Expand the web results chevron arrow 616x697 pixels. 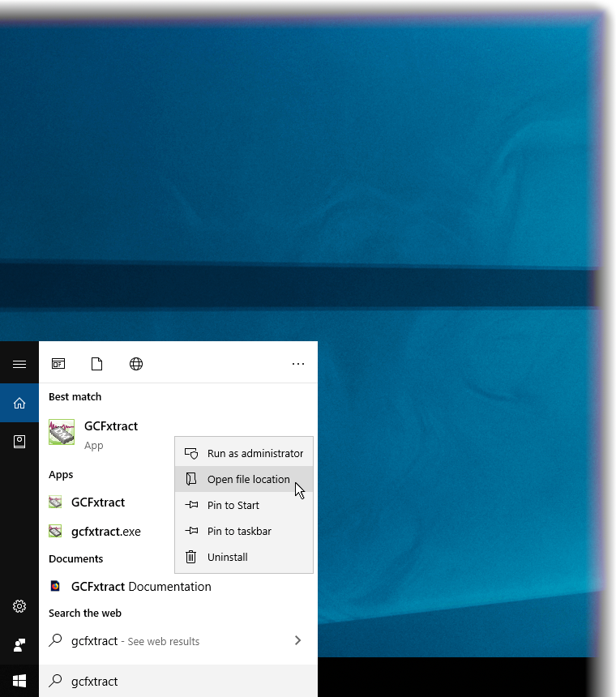point(297,640)
